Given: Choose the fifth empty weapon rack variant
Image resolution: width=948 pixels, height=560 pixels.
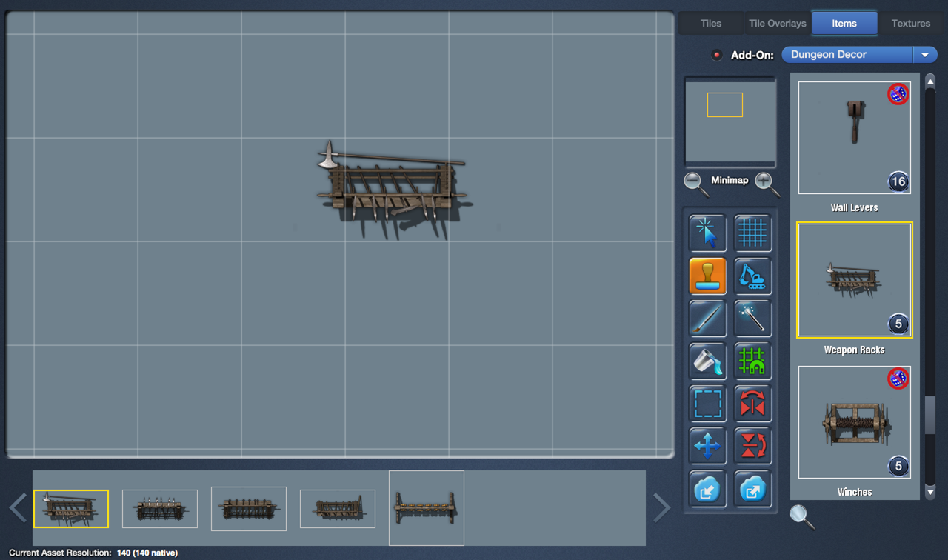Looking at the screenshot, I should point(427,508).
